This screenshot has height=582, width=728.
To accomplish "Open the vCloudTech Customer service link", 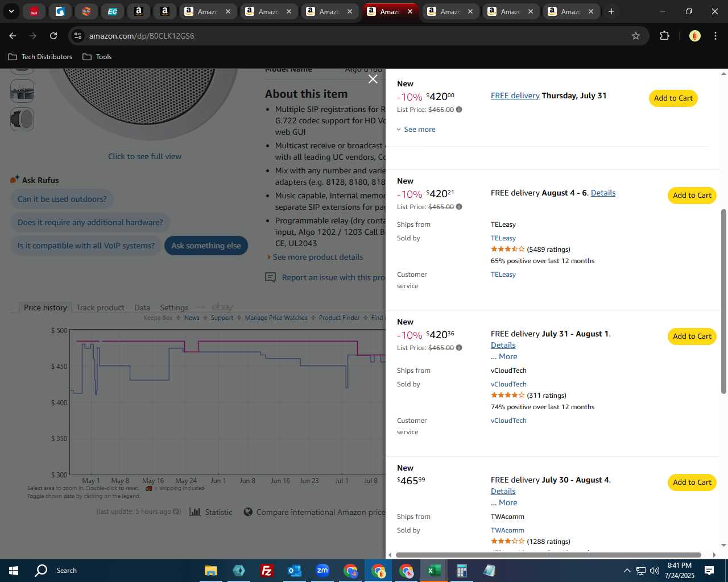I will pyautogui.click(x=508, y=421).
